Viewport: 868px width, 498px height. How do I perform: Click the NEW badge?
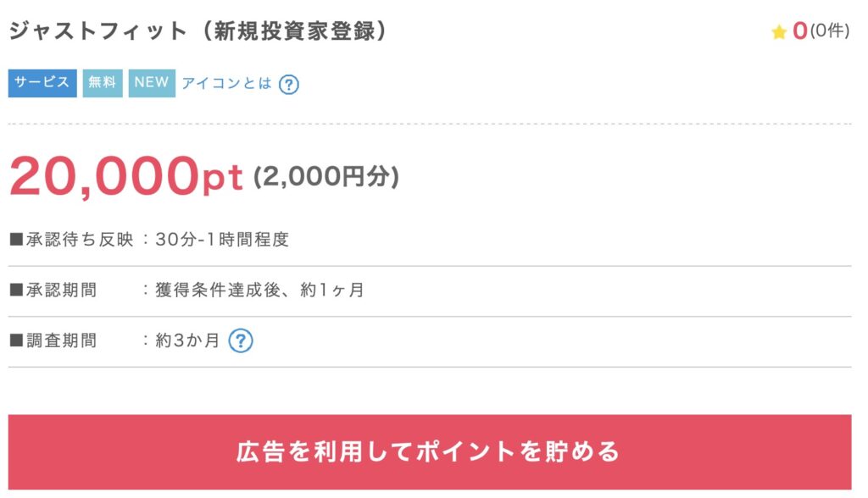(x=152, y=83)
